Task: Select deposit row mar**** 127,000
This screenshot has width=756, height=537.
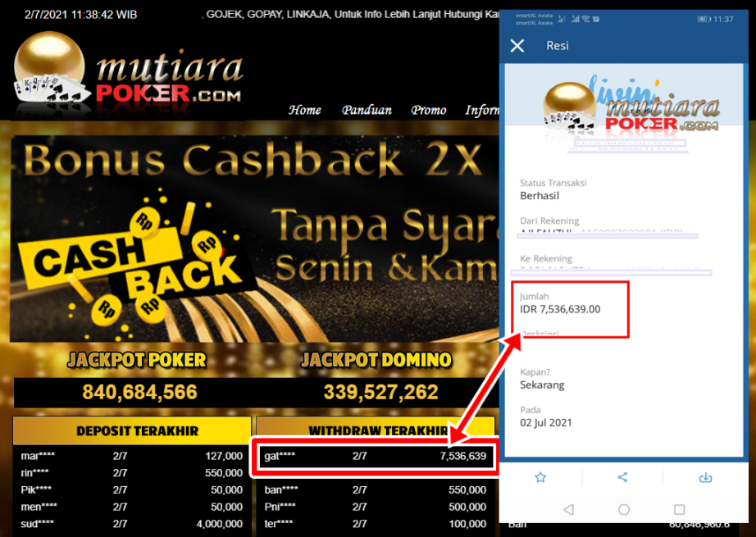Action: (x=132, y=456)
